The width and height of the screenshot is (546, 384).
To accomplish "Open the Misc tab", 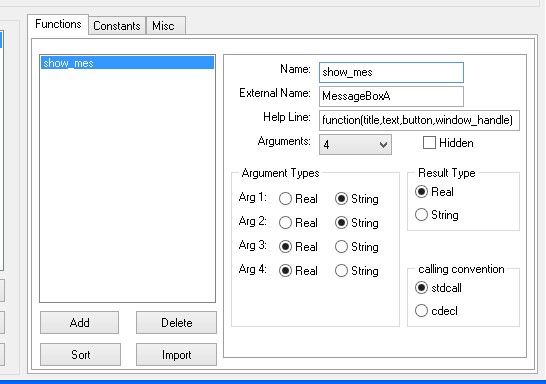I will (x=166, y=26).
